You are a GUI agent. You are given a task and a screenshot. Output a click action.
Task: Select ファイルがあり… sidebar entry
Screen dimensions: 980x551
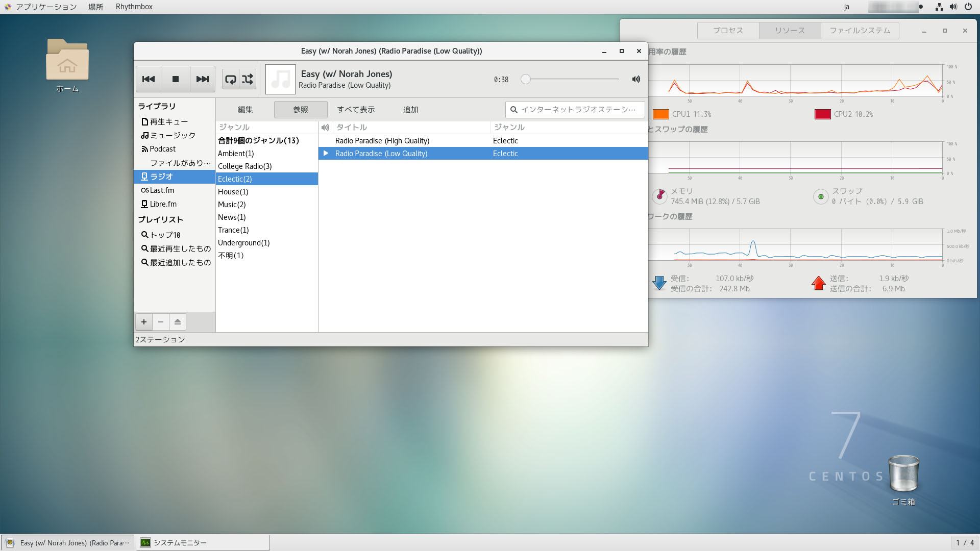pos(175,163)
